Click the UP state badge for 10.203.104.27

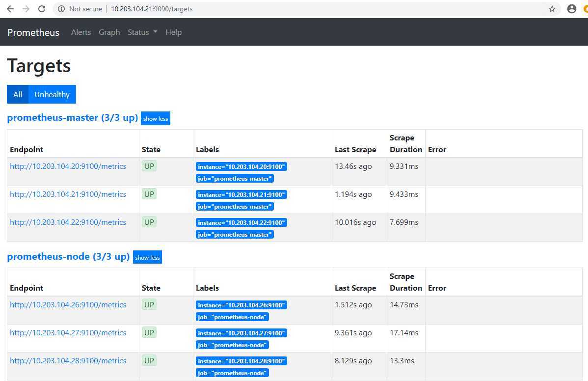149,332
